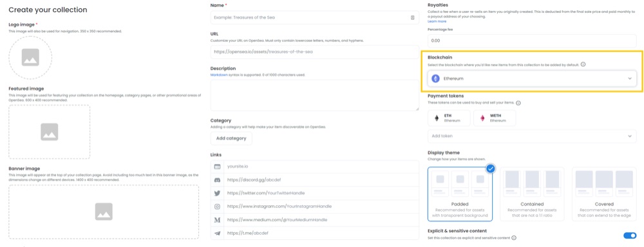Screen dimensions: 644x247
Task: Click the Featured image upload placeholder icon
Action: (x=50, y=132)
